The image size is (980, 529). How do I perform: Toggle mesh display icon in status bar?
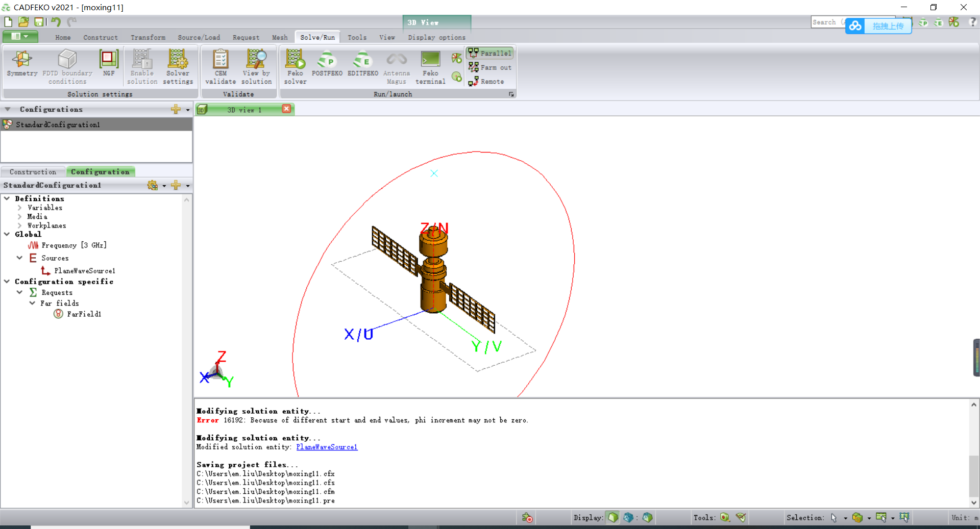tap(628, 517)
